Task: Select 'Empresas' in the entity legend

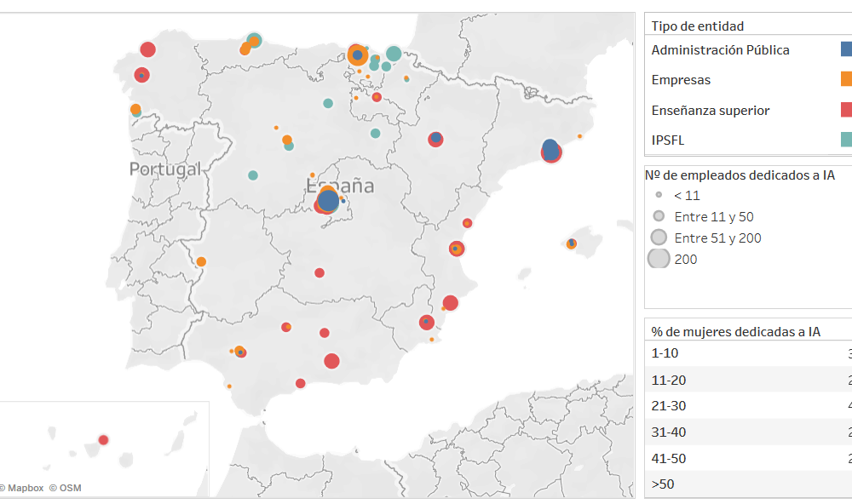Action: click(x=681, y=80)
